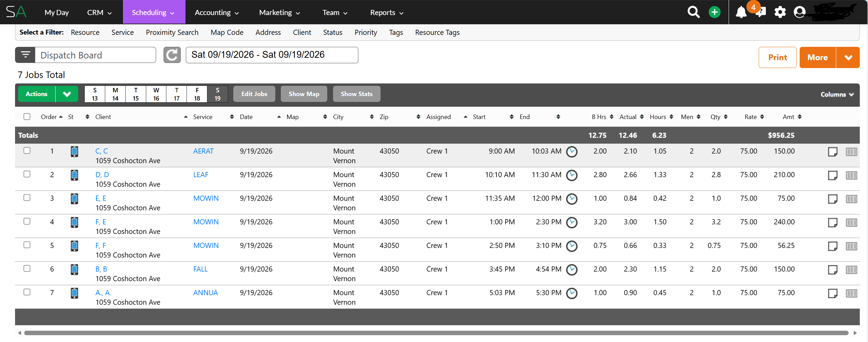
Task: Click the Dispatch Board filter icon
Action: coord(25,55)
